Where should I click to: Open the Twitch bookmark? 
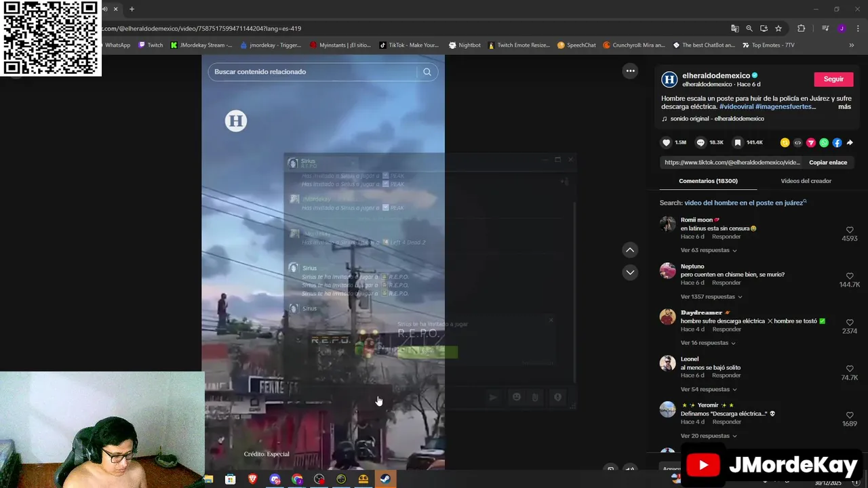(151, 45)
